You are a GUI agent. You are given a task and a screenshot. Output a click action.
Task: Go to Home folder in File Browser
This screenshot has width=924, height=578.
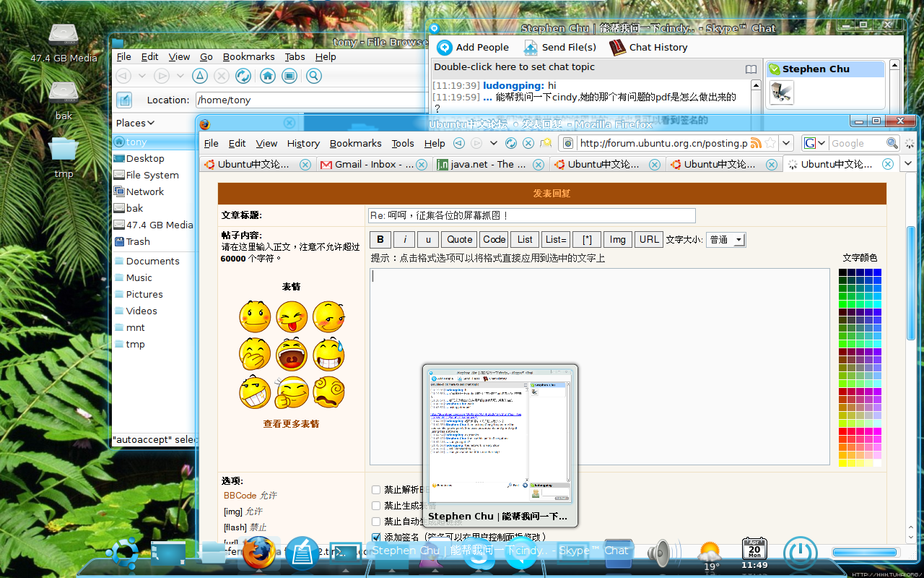coord(268,75)
